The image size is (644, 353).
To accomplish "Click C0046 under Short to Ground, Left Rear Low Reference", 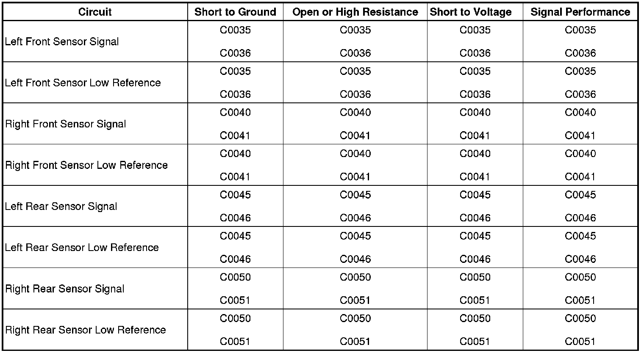I will coord(235,259).
